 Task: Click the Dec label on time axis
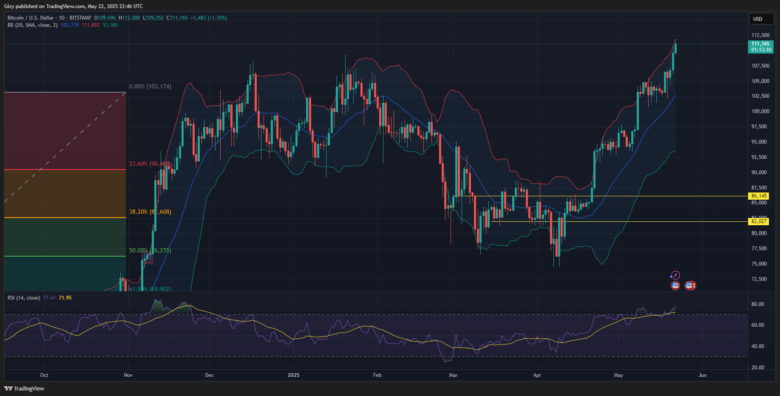(x=209, y=374)
